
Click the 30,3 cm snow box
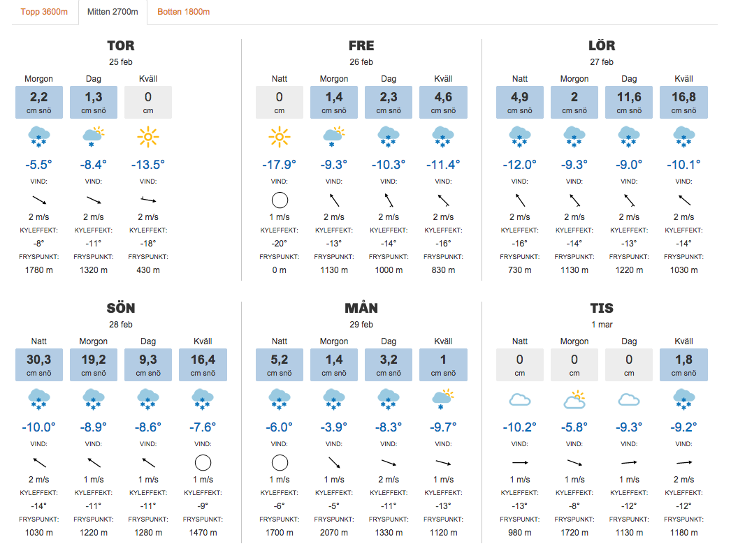39,364
